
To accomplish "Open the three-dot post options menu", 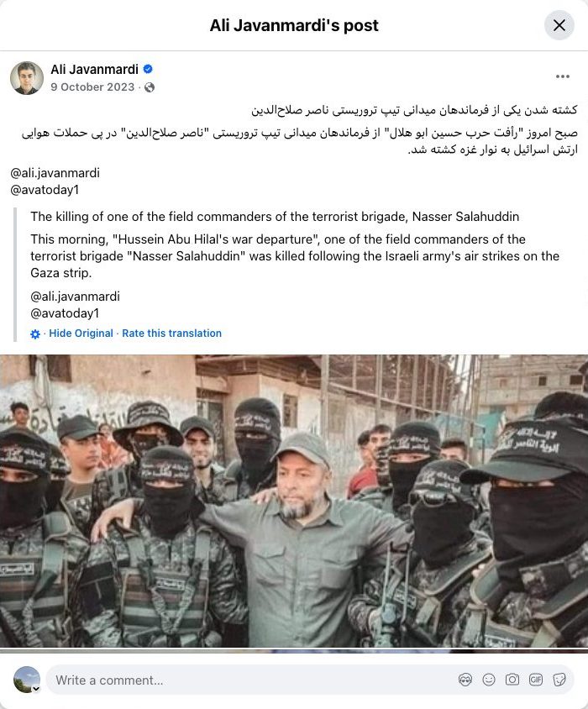I will point(562,76).
